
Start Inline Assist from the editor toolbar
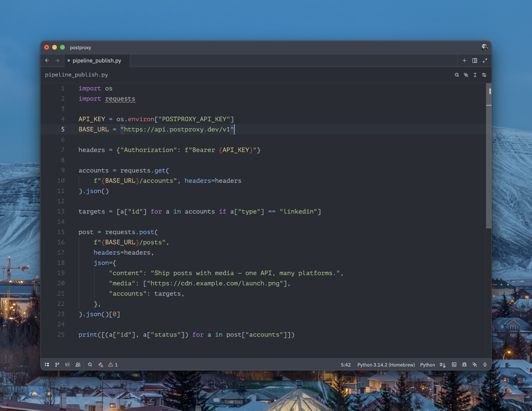466,75
